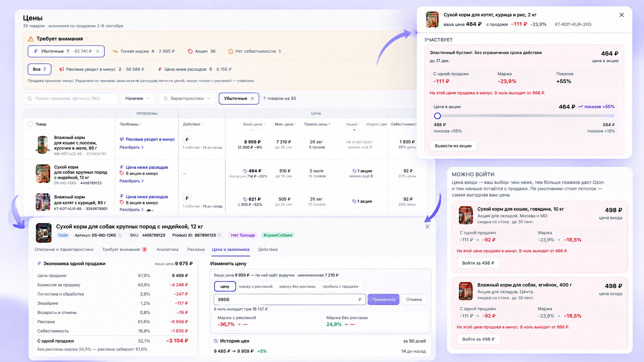This screenshot has height=362, width=644.
Task: Copy the артикул DS-IND-12KG with copy icon
Action: [120, 235]
